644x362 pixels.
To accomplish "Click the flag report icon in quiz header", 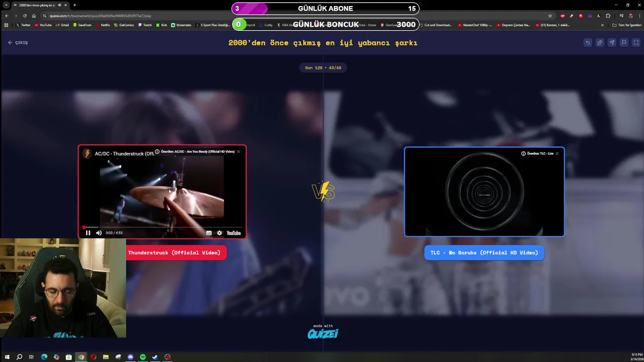I will pyautogui.click(x=624, y=43).
